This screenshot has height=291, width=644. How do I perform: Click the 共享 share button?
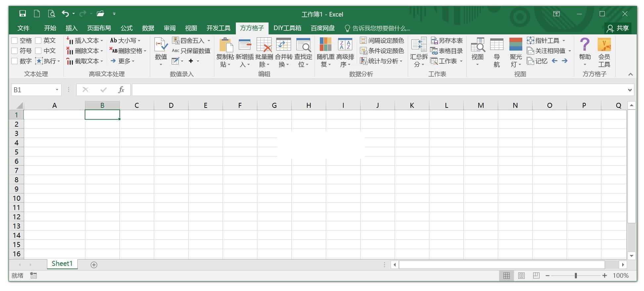pyautogui.click(x=617, y=28)
